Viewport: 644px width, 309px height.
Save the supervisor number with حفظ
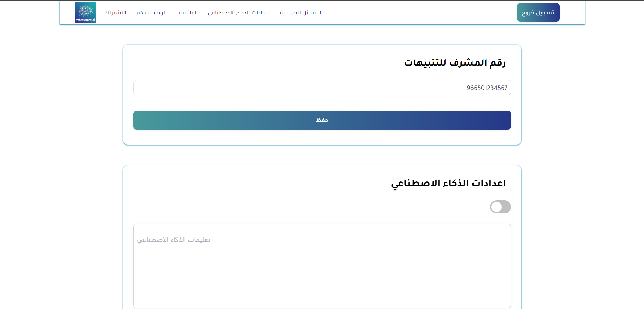click(322, 120)
